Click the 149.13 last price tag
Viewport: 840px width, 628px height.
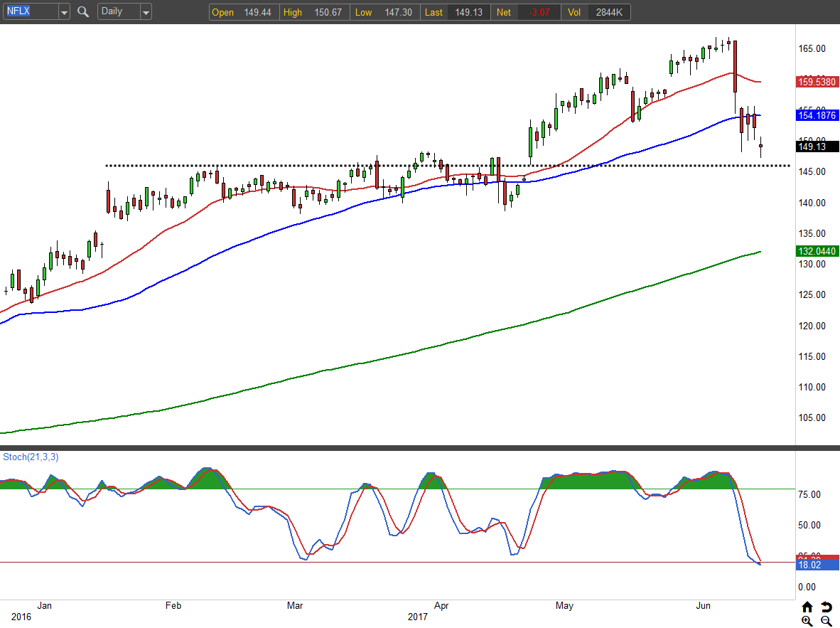818,147
